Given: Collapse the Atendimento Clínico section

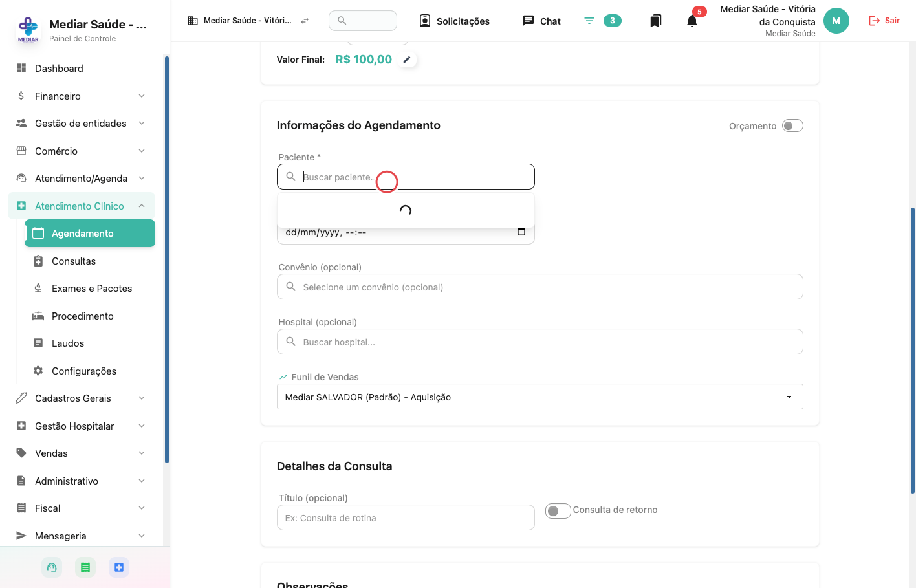Looking at the screenshot, I should (82, 206).
